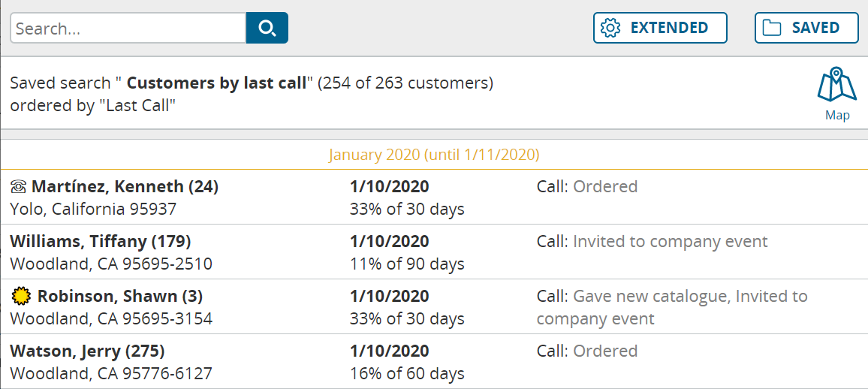Viewport: 868px width, 389px height.
Task: Open customer Watson, Jerry (275)
Action: point(87,351)
